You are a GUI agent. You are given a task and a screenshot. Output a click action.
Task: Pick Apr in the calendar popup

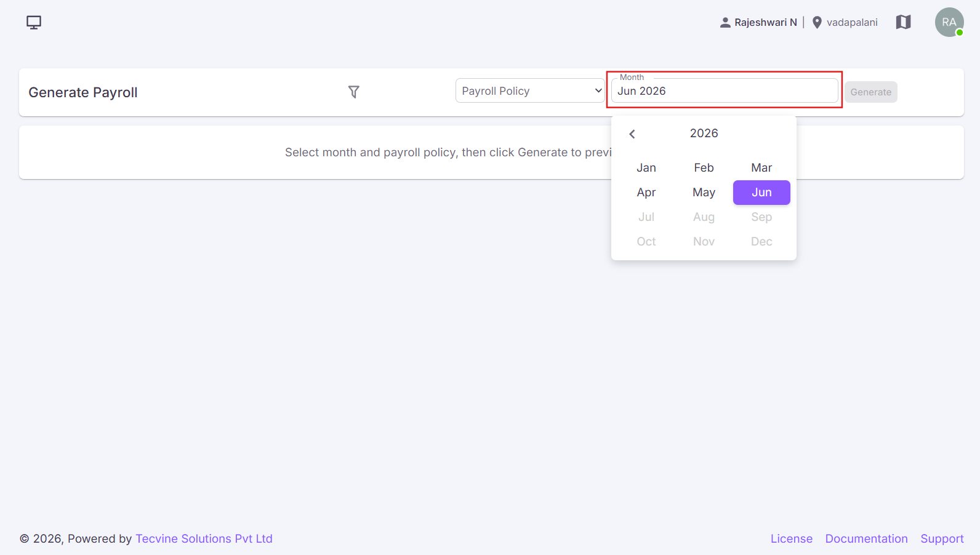(646, 192)
